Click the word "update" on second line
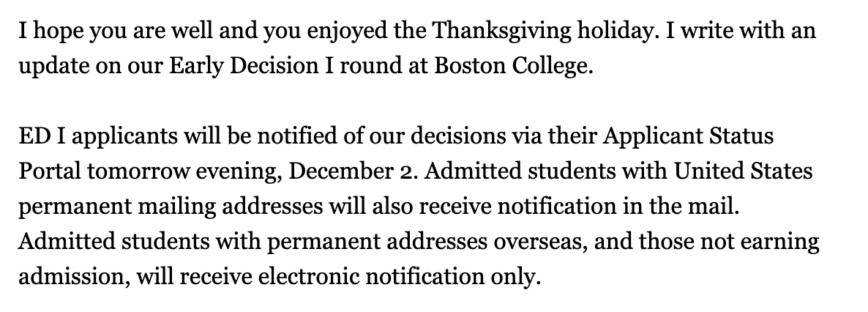 (x=53, y=66)
